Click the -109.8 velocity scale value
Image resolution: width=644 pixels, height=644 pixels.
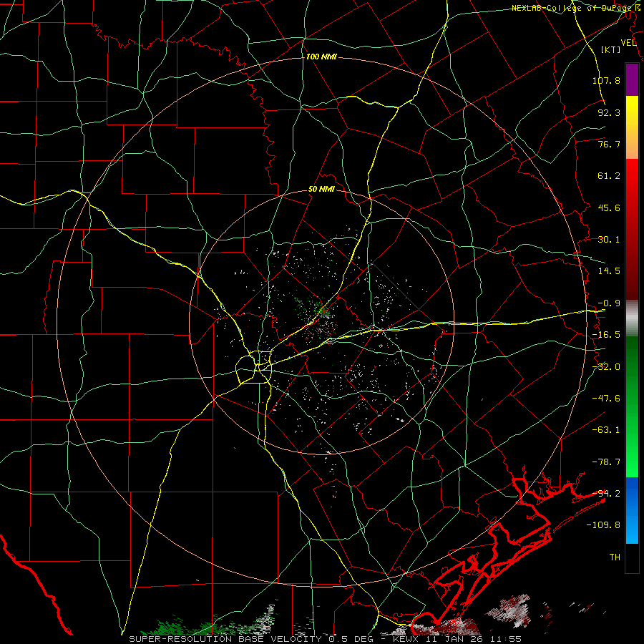[x=603, y=525]
